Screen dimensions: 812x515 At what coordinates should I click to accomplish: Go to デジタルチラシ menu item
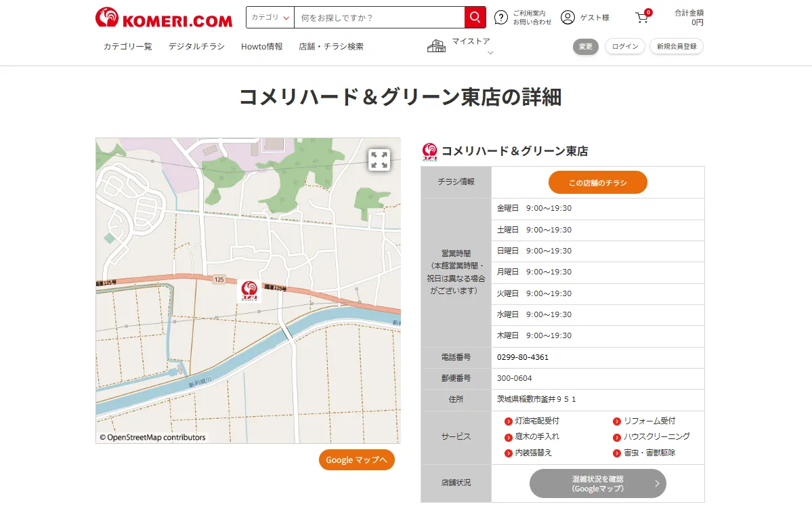(196, 47)
